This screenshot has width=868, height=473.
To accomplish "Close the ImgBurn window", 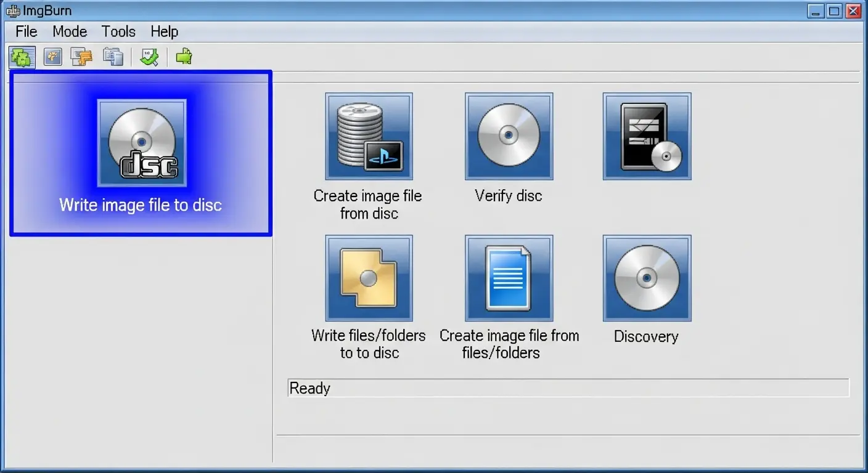I will click(x=853, y=10).
